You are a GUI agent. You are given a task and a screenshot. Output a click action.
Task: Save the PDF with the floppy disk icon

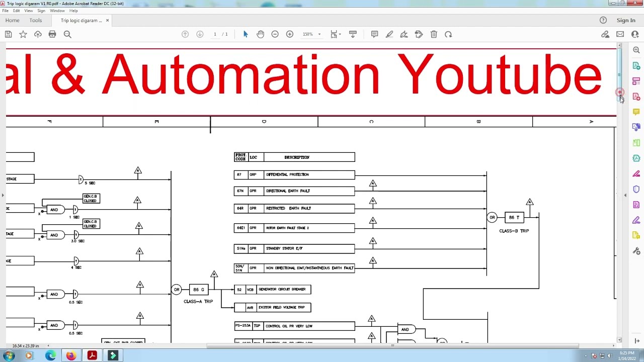[8, 34]
